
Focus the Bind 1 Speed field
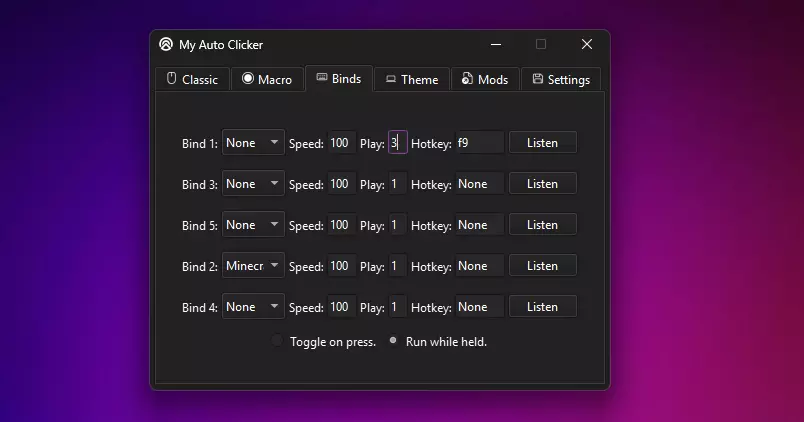[x=341, y=143]
